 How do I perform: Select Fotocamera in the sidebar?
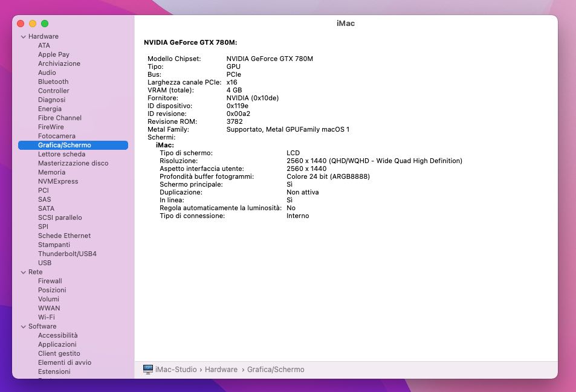click(57, 136)
